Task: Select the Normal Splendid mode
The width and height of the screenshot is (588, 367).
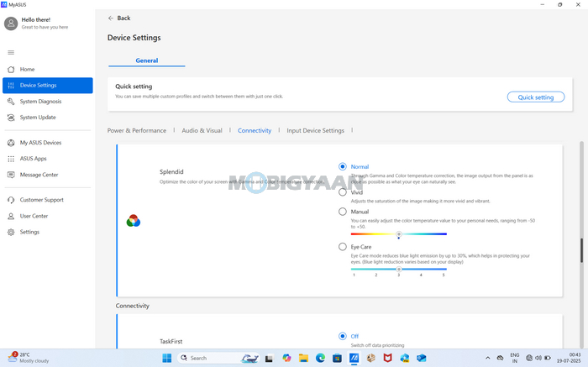Action: 343,166
